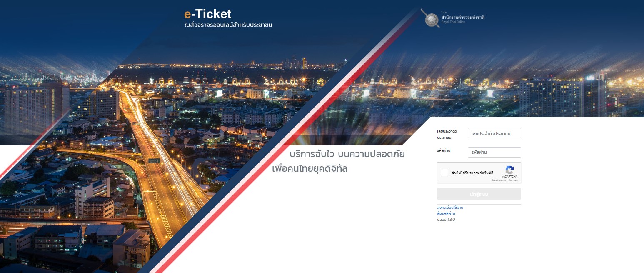This screenshot has height=273, width=644.
Task: Click the เพื่อคนไทยยุคดิจิทัล slogan line
Action: (x=310, y=169)
